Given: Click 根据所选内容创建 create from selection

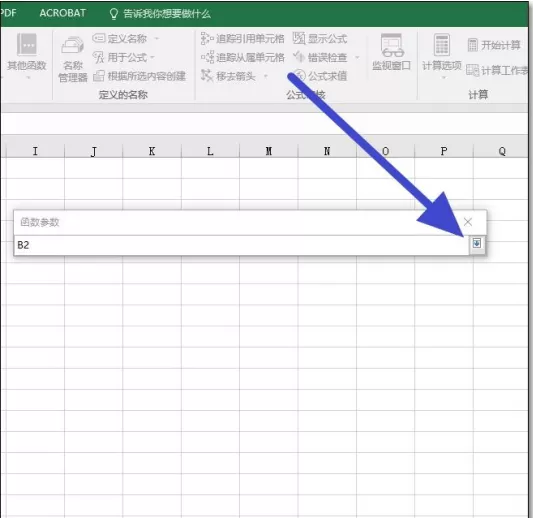Looking at the screenshot, I should pyautogui.click(x=139, y=76).
